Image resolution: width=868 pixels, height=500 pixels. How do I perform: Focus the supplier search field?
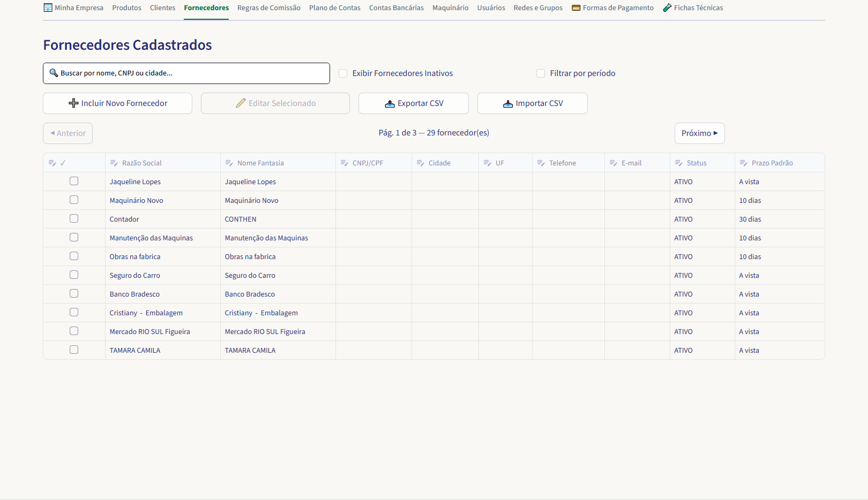tap(186, 73)
